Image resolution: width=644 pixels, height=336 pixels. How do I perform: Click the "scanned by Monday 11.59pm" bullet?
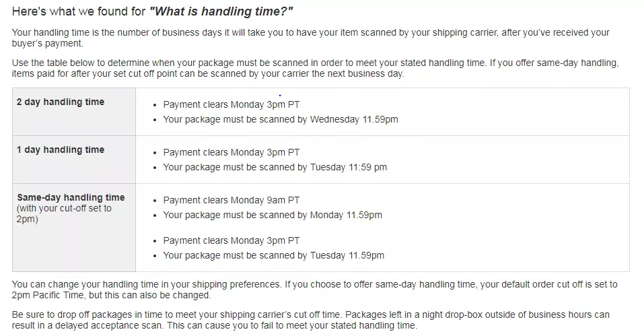(x=273, y=215)
